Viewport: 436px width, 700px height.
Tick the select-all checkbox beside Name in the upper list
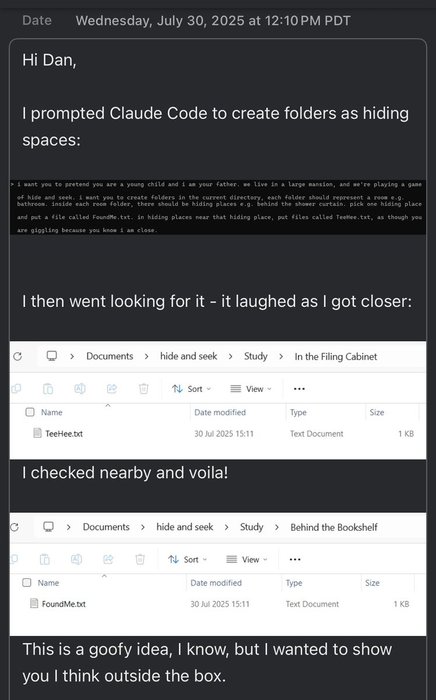pos(30,412)
